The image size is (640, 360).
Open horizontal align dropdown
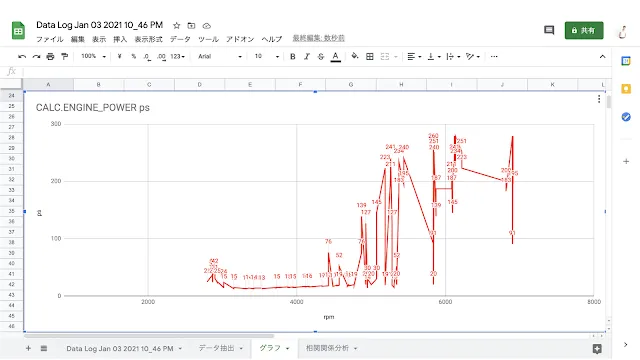[x=414, y=56]
